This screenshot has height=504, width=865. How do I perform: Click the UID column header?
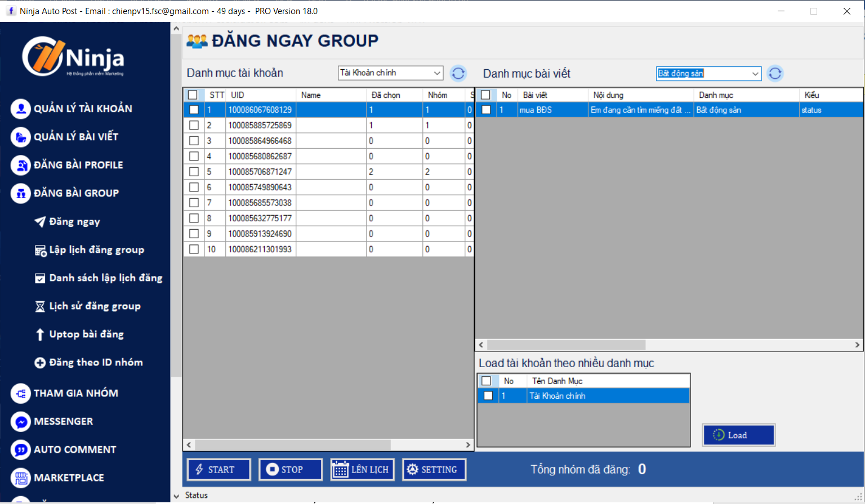click(x=261, y=95)
